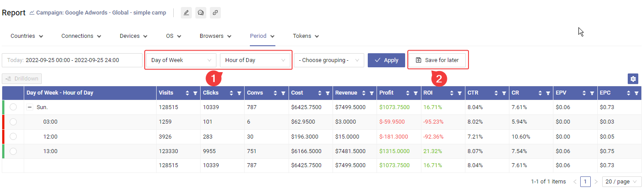Open the Browsers tab menu

point(216,36)
